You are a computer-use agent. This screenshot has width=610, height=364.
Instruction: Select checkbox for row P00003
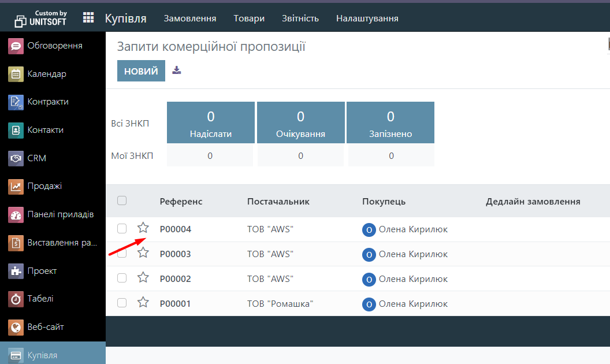coord(122,254)
